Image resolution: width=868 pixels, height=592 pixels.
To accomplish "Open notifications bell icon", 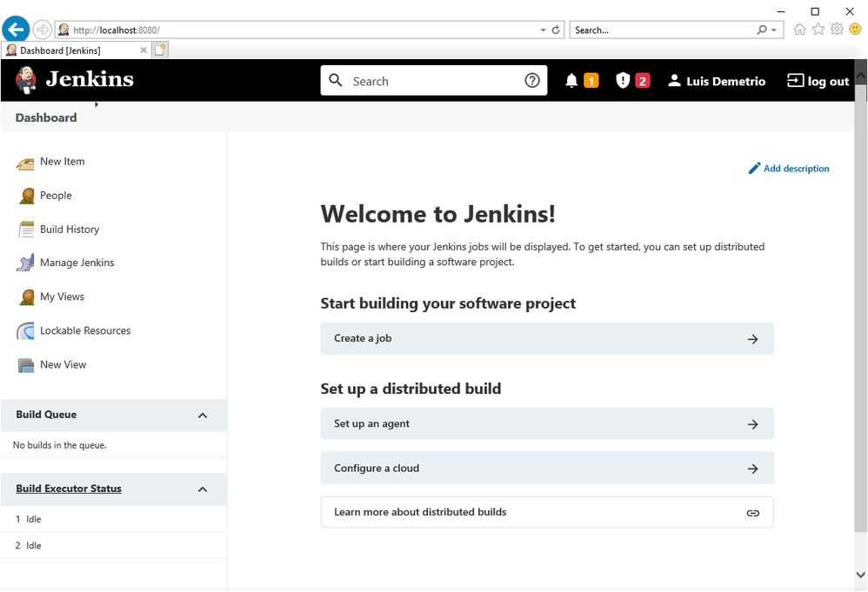I will (x=571, y=81).
